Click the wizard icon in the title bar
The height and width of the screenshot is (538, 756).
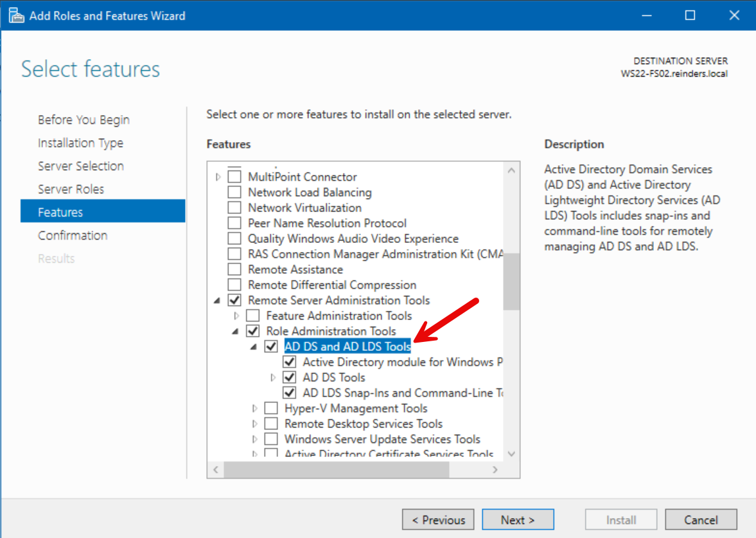pos(16,14)
